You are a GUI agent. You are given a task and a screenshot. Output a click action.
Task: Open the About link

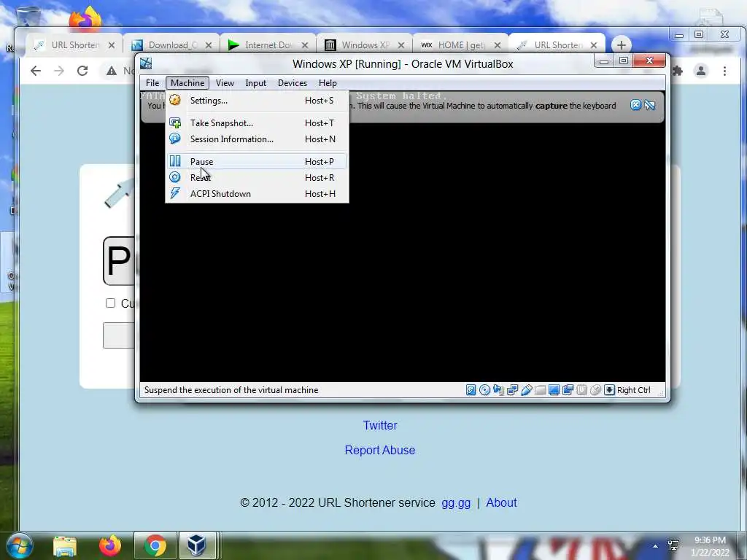pos(501,503)
